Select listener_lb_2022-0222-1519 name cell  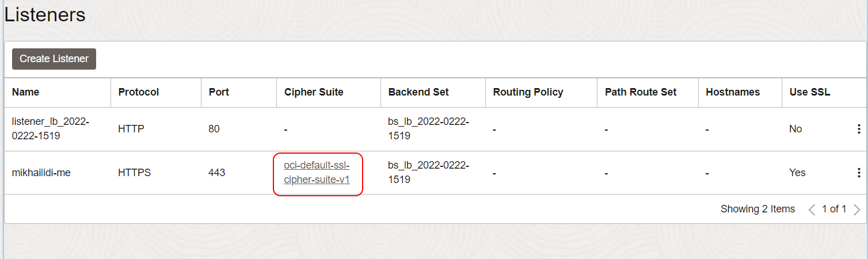(x=51, y=129)
